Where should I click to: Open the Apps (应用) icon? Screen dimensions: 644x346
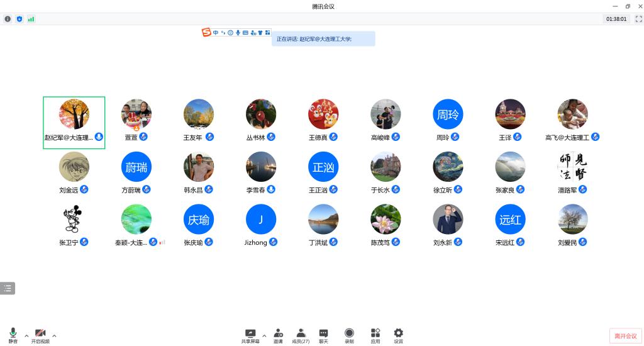(x=375, y=335)
